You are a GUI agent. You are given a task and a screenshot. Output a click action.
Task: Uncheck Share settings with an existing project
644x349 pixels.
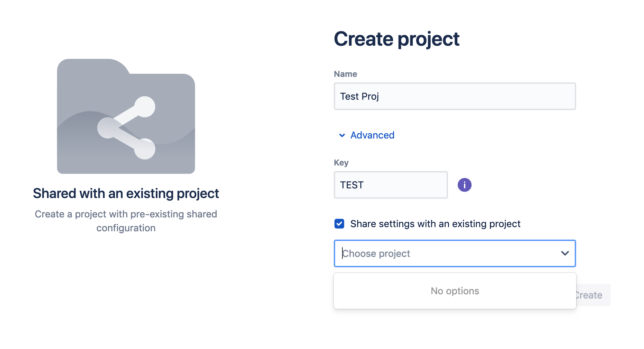tap(339, 224)
